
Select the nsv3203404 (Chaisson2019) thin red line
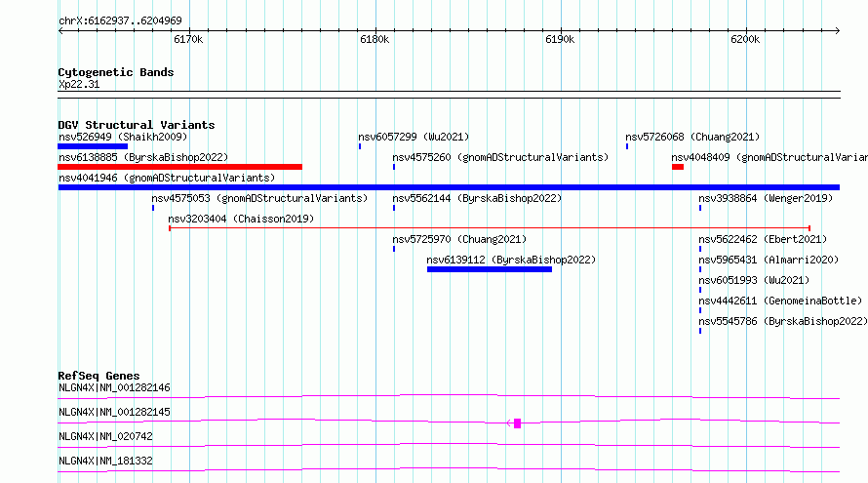click(490, 228)
